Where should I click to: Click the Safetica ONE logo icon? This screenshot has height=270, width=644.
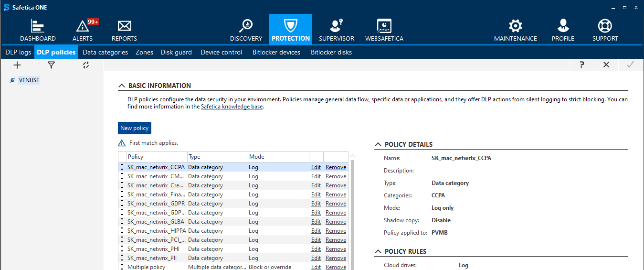pyautogui.click(x=7, y=7)
